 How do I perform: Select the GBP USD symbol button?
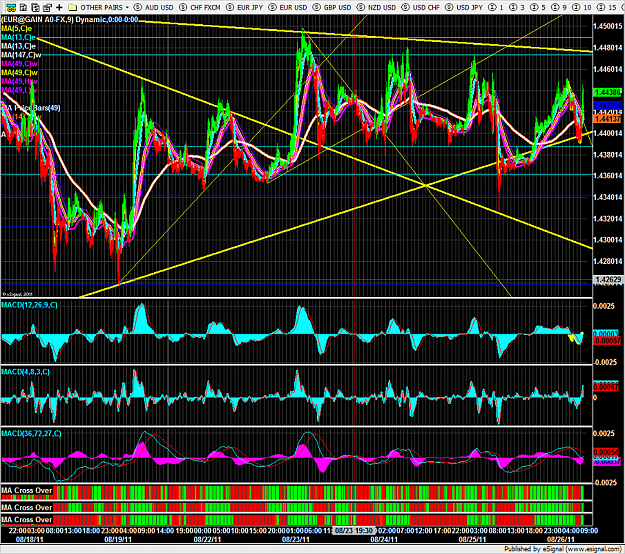tap(332, 7)
